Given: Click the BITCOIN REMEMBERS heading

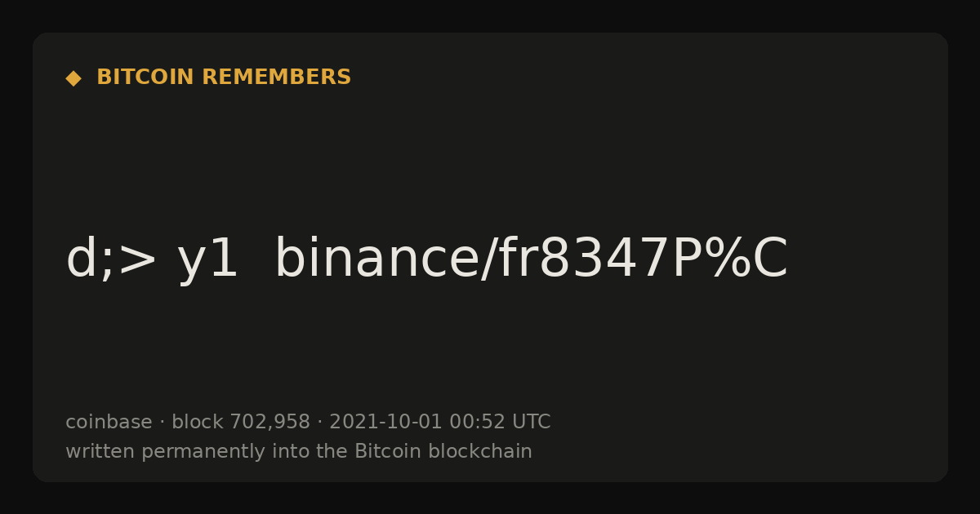Looking at the screenshot, I should point(224,78).
